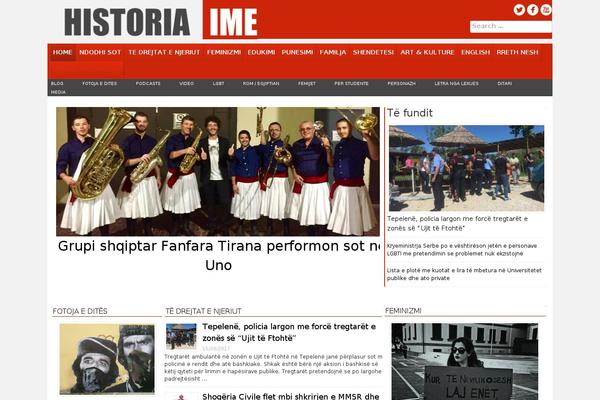Open the FEMINIZMI menu item
600x400 pixels.
point(224,52)
